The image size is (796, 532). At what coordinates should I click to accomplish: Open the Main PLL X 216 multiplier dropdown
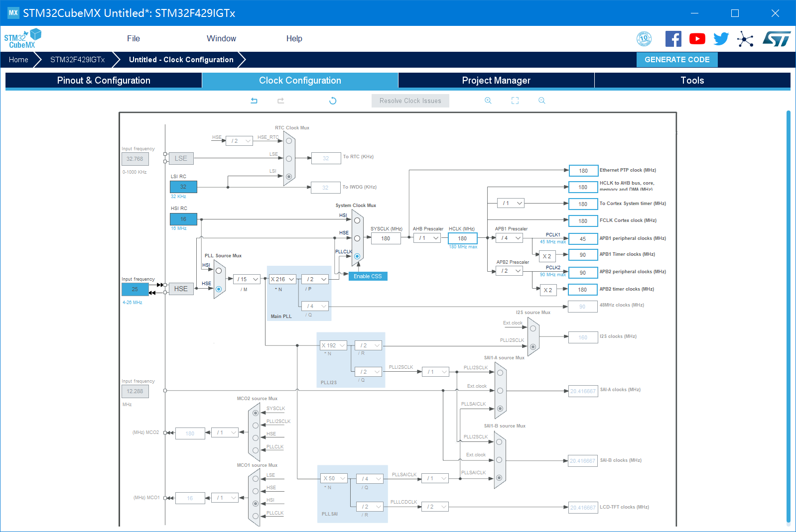(282, 279)
